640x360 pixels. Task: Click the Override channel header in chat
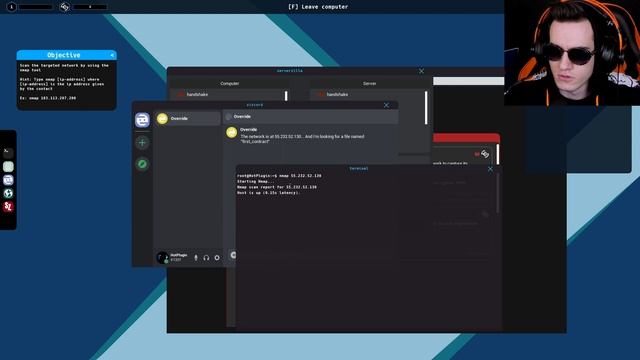coord(311,117)
